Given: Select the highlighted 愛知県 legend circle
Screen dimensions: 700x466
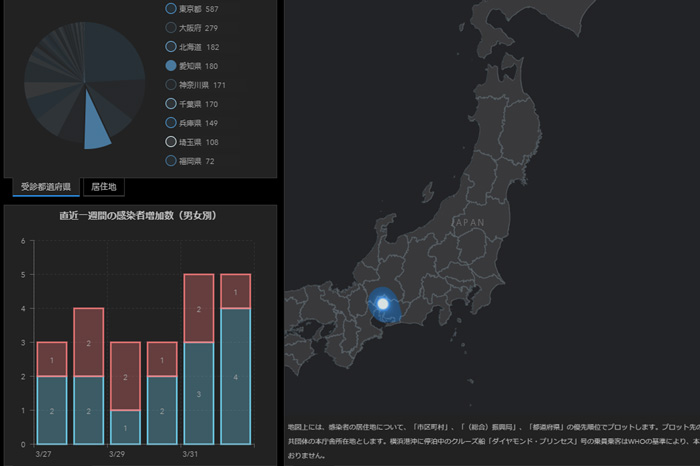Looking at the screenshot, I should 170,65.
